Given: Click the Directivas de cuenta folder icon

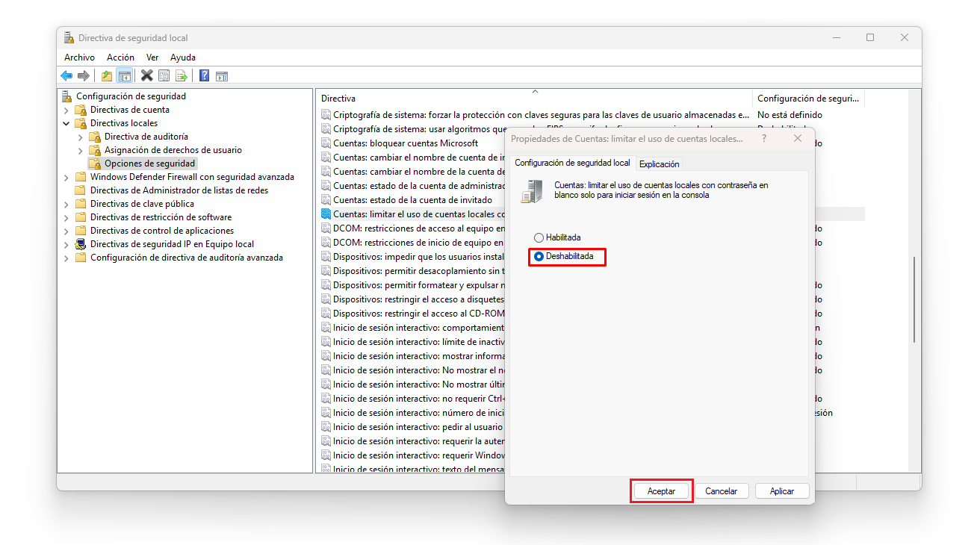Looking at the screenshot, I should click(81, 110).
